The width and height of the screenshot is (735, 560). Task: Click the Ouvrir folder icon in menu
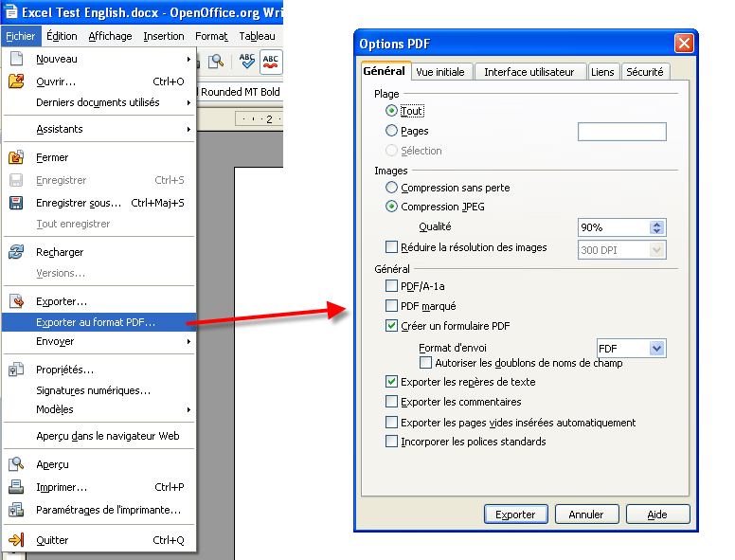16,81
